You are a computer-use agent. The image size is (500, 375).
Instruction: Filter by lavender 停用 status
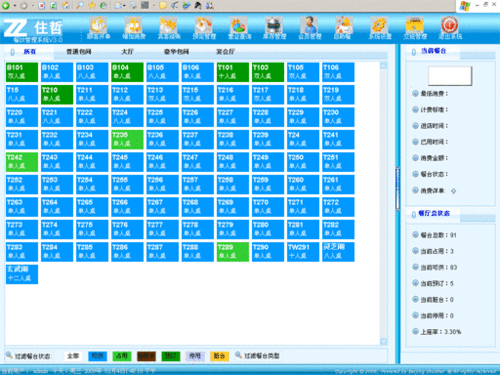click(195, 356)
